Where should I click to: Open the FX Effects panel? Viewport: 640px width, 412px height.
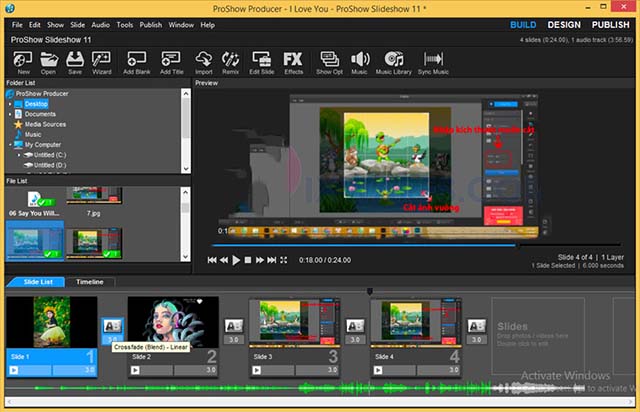(293, 63)
